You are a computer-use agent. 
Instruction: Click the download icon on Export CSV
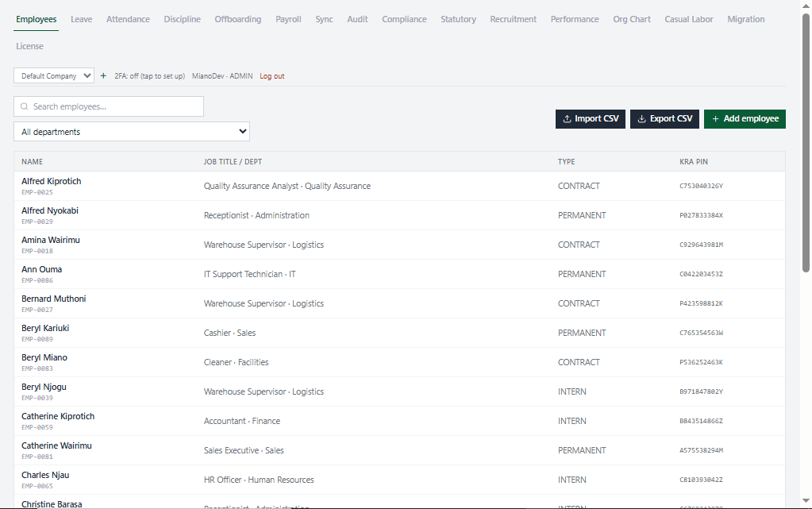pyautogui.click(x=641, y=118)
